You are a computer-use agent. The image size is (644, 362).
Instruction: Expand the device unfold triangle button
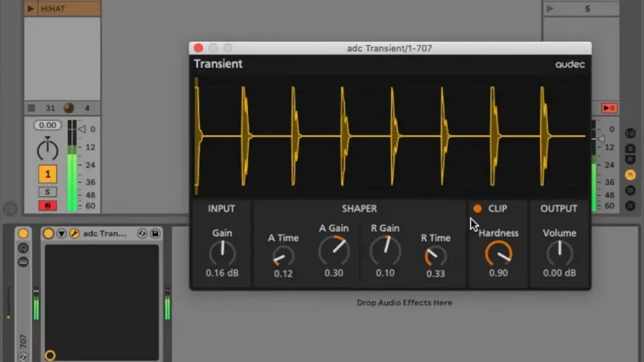pos(62,233)
